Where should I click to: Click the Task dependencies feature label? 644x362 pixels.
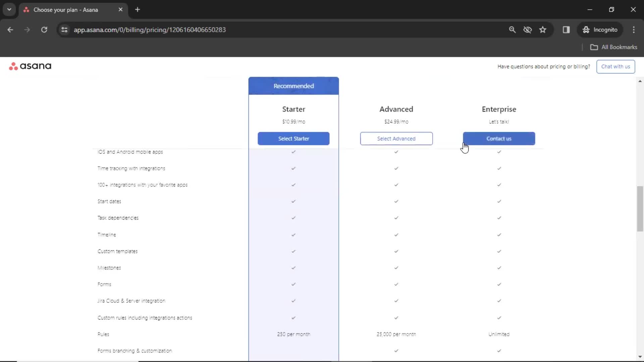point(118,218)
